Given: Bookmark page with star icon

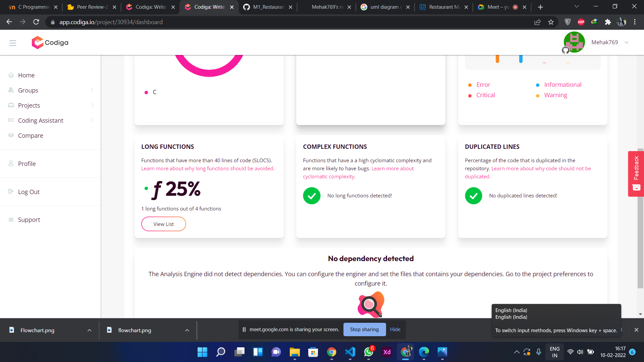Looking at the screenshot, I should tap(551, 22).
